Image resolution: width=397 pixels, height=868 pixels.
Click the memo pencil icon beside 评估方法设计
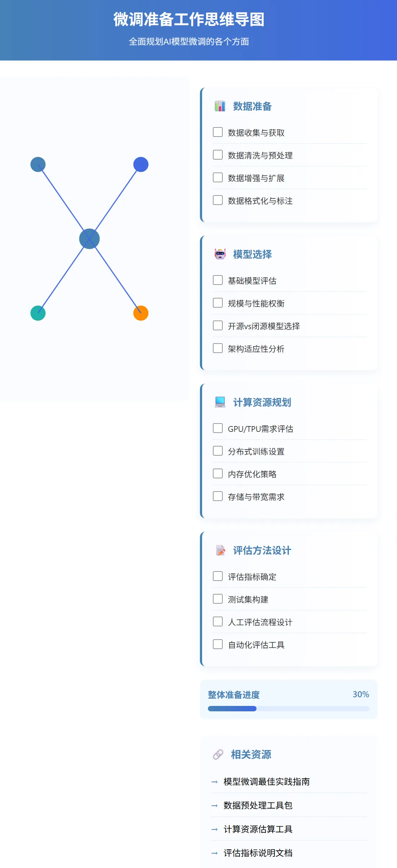[x=219, y=550]
